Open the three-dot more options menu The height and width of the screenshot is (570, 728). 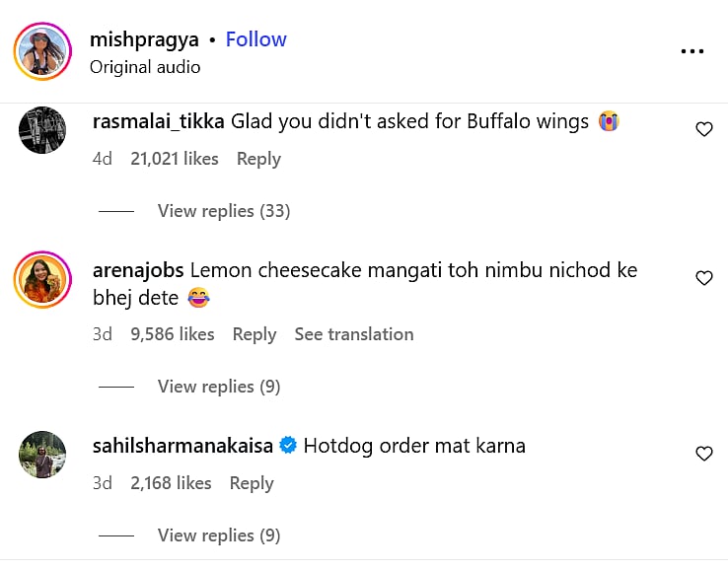point(692,51)
